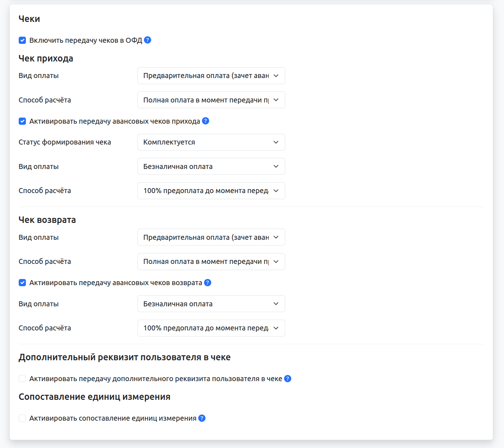Click the Включить передачу чеков в ОФД label

click(86, 40)
